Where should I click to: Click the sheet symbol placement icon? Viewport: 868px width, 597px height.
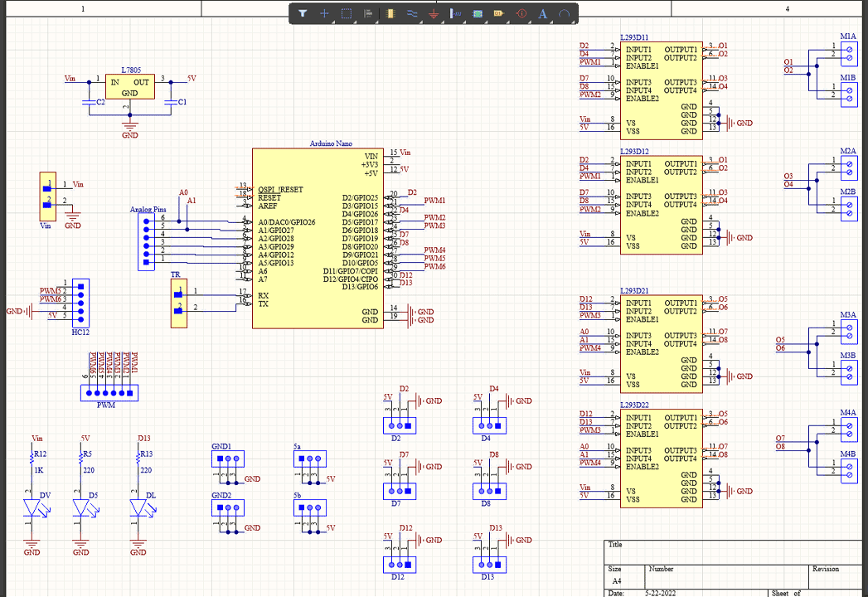tap(478, 13)
